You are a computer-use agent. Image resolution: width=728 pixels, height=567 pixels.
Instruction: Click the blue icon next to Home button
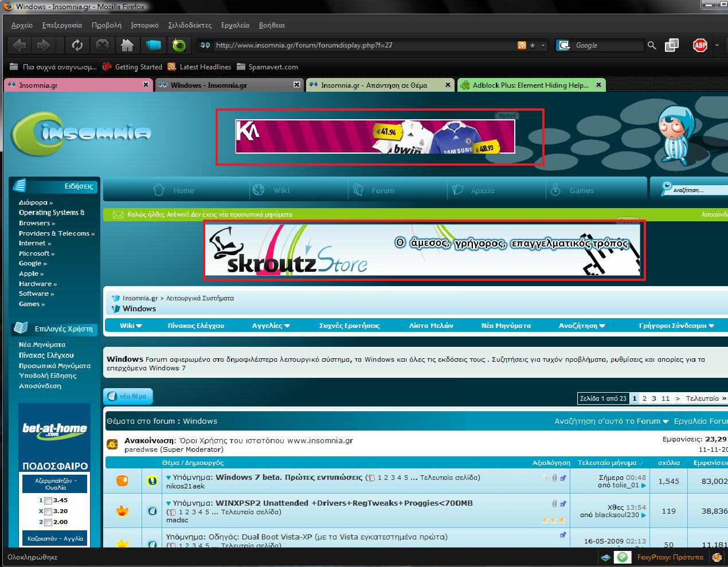pyautogui.click(x=153, y=45)
